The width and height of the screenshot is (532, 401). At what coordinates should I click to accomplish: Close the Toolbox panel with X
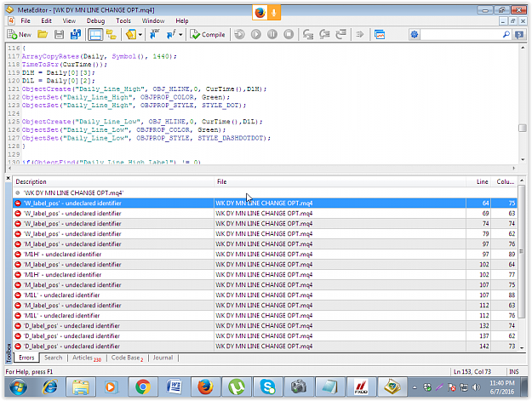point(9,178)
